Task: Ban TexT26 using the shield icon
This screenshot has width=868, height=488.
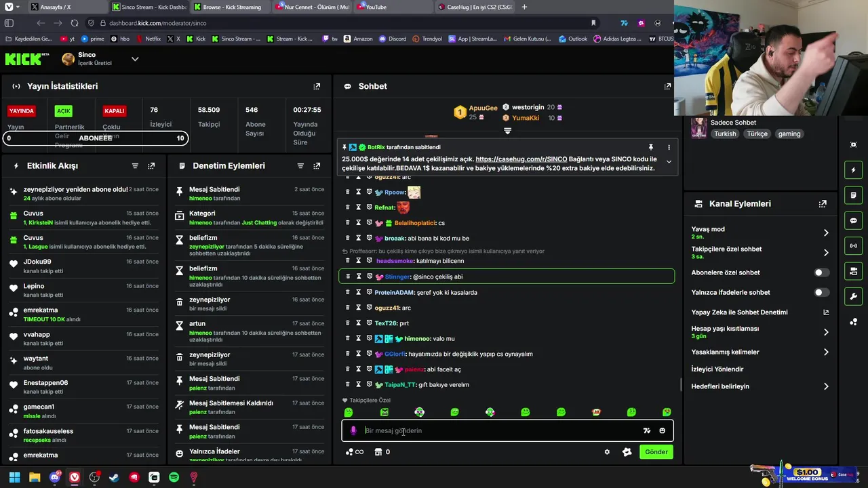Action: [370, 323]
